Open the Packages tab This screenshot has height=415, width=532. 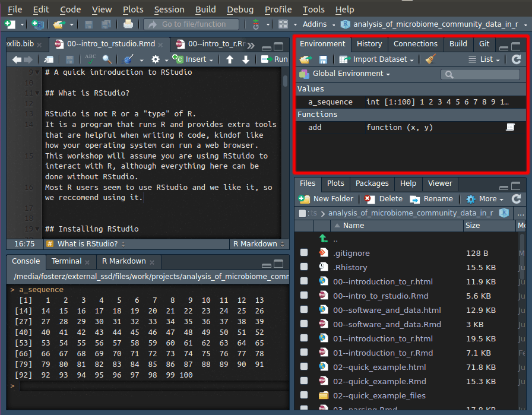[372, 183]
